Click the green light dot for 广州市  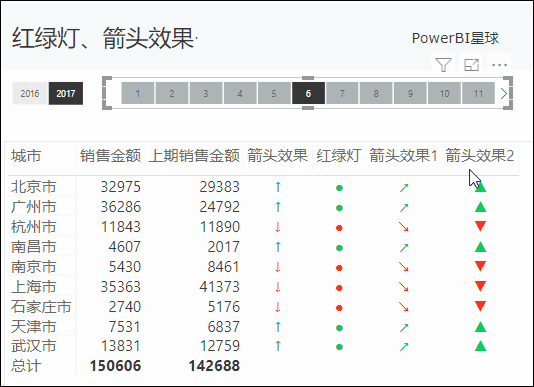[339, 207]
